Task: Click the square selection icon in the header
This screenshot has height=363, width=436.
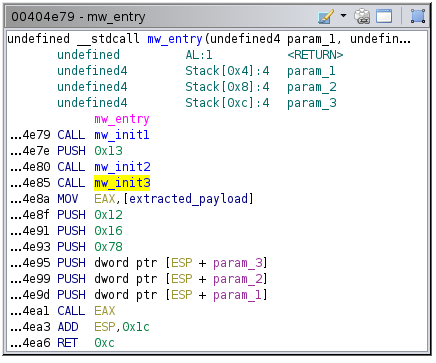Action: 418,16
